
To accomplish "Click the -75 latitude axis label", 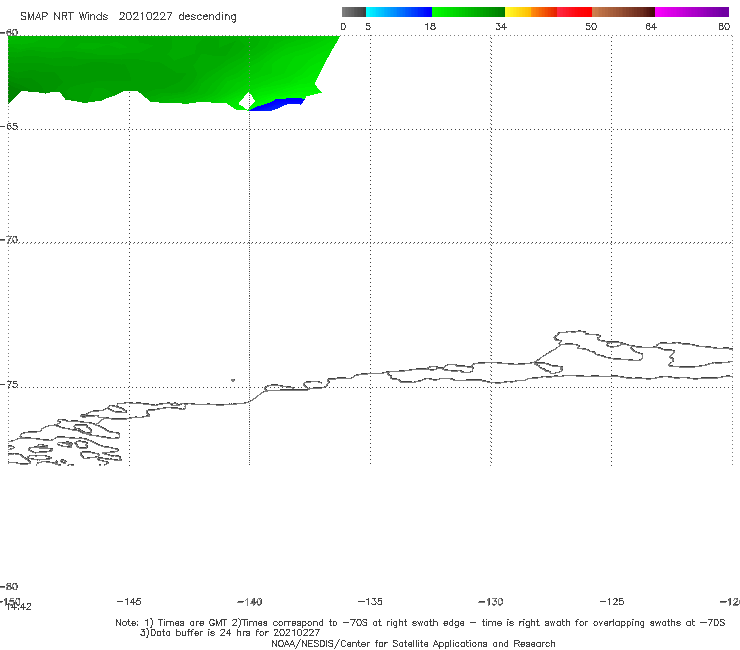I will pos(9,385).
